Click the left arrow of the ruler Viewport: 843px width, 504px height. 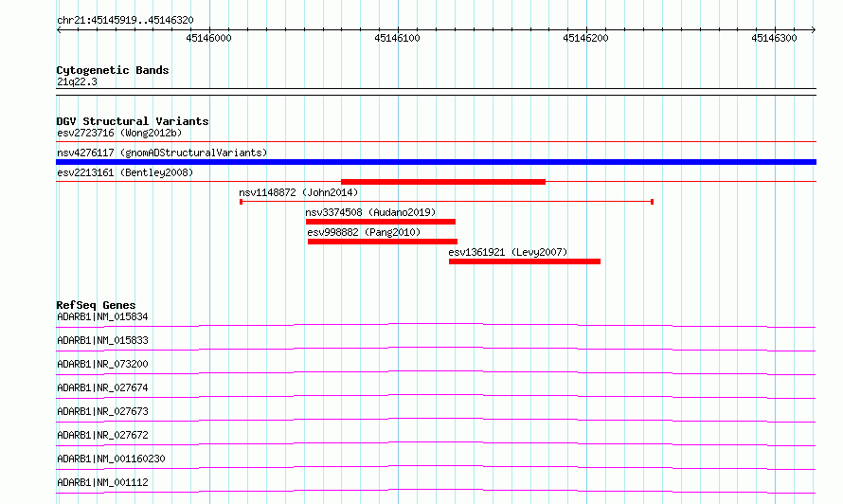pos(59,30)
